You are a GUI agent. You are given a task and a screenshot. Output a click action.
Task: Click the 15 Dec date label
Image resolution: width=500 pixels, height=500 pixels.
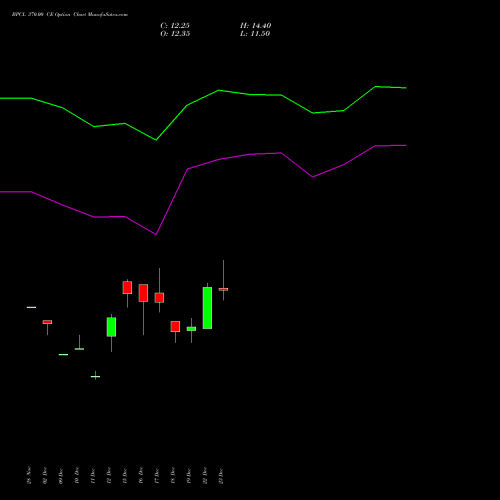tap(125, 475)
